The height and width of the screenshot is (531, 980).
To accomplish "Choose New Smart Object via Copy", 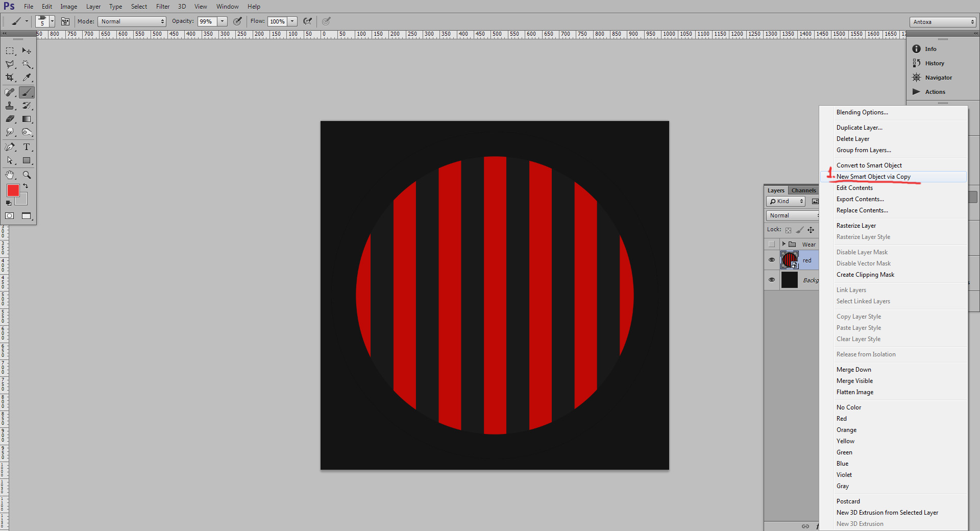I will point(893,177).
